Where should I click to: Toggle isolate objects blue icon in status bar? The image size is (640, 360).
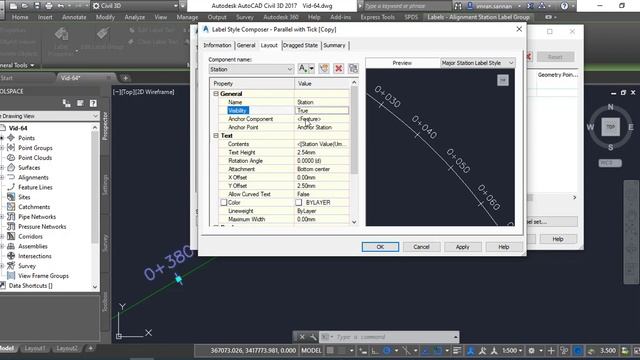[578, 350]
